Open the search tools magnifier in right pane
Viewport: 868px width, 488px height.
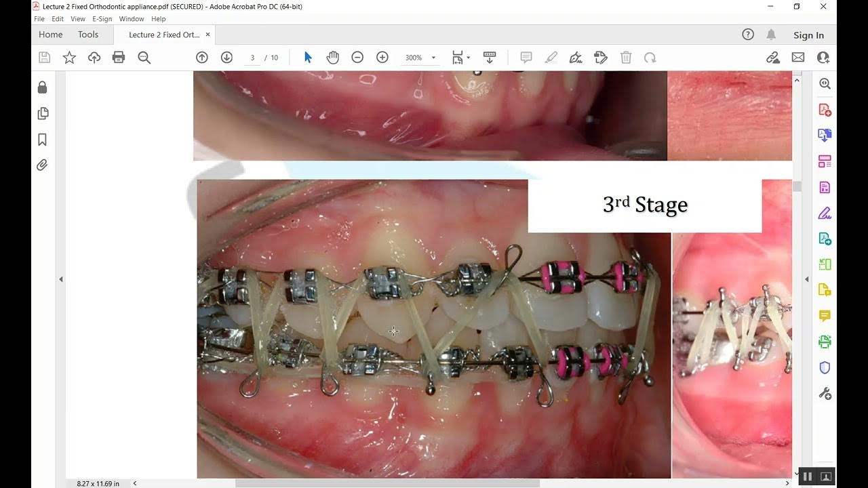pos(825,84)
